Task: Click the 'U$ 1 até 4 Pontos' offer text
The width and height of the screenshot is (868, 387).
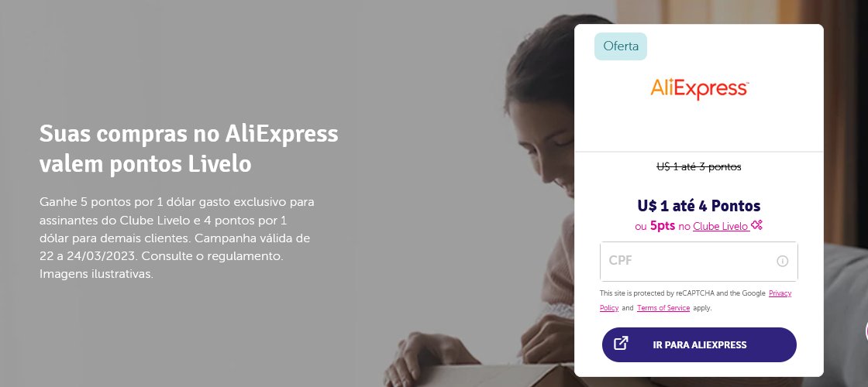Action: tap(699, 206)
